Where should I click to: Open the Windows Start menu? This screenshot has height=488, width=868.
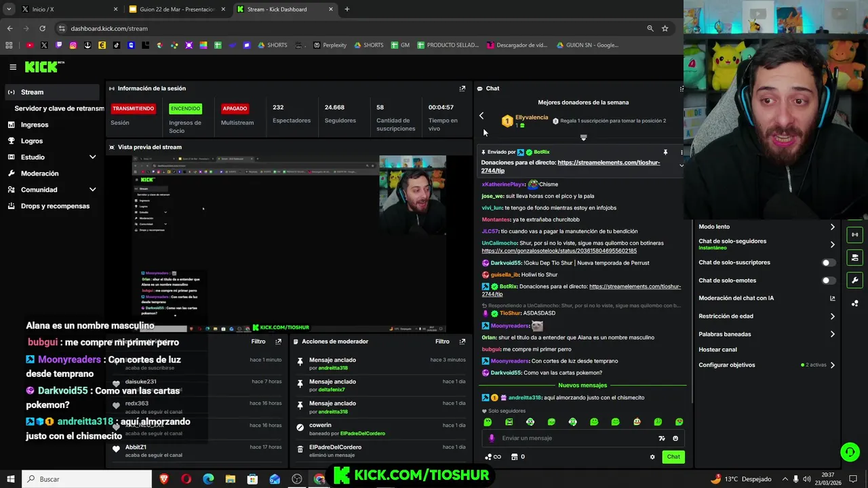[10, 479]
